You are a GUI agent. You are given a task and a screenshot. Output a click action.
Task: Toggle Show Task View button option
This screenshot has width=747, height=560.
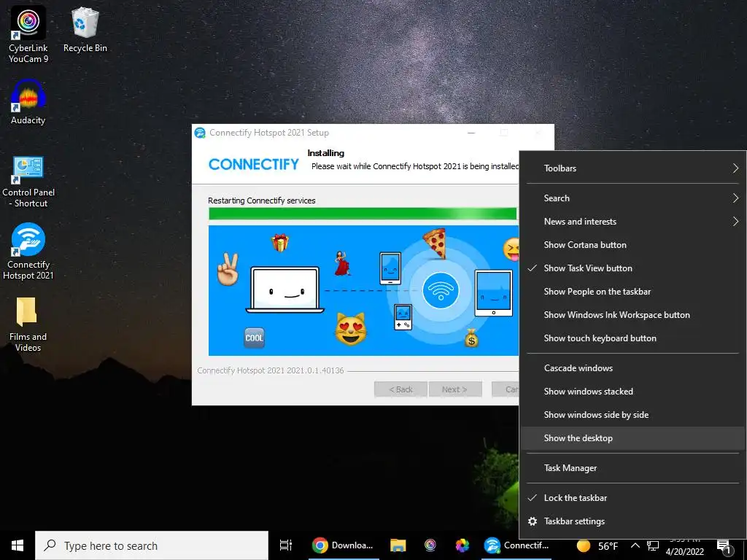[x=632, y=268]
